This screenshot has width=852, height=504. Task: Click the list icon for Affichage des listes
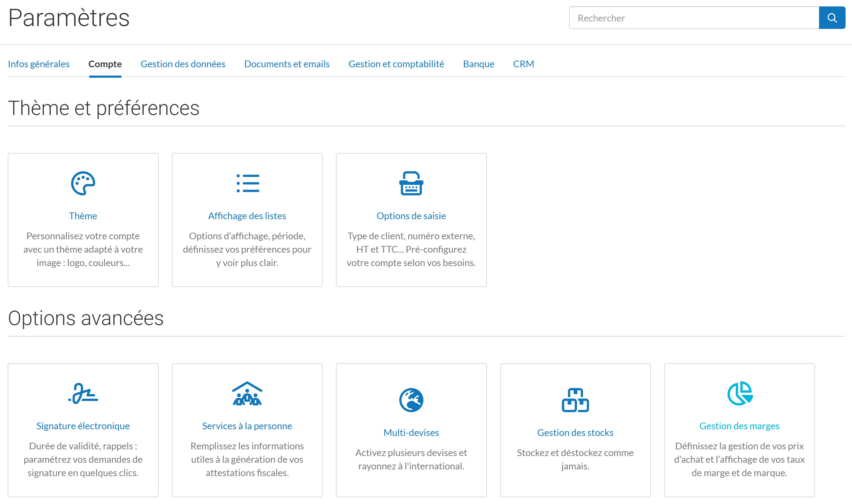(x=248, y=183)
